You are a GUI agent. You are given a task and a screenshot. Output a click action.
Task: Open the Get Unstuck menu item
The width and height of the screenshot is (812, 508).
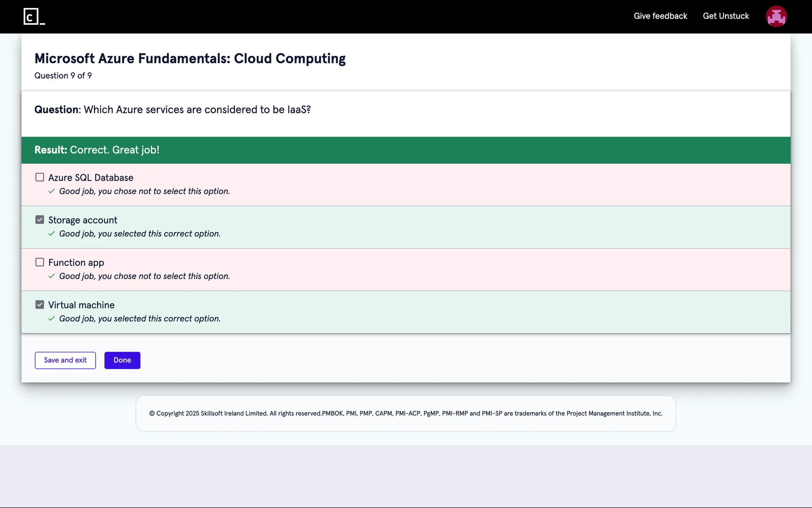click(x=726, y=16)
